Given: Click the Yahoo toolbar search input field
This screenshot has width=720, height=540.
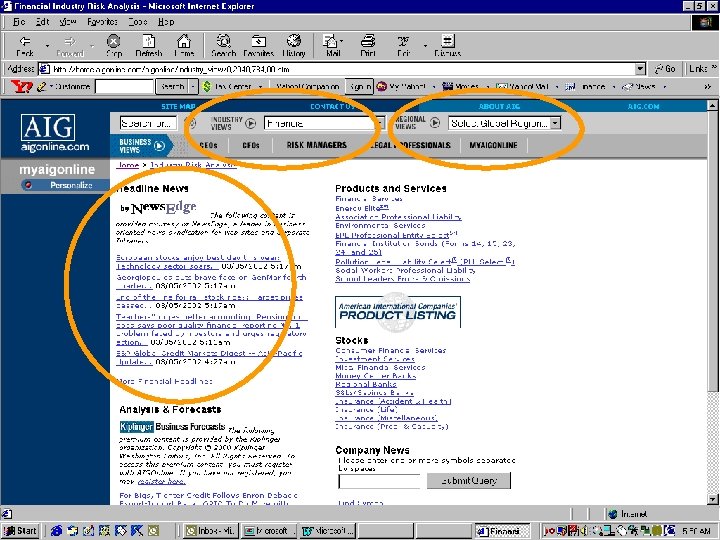Looking at the screenshot, I should (124, 86).
